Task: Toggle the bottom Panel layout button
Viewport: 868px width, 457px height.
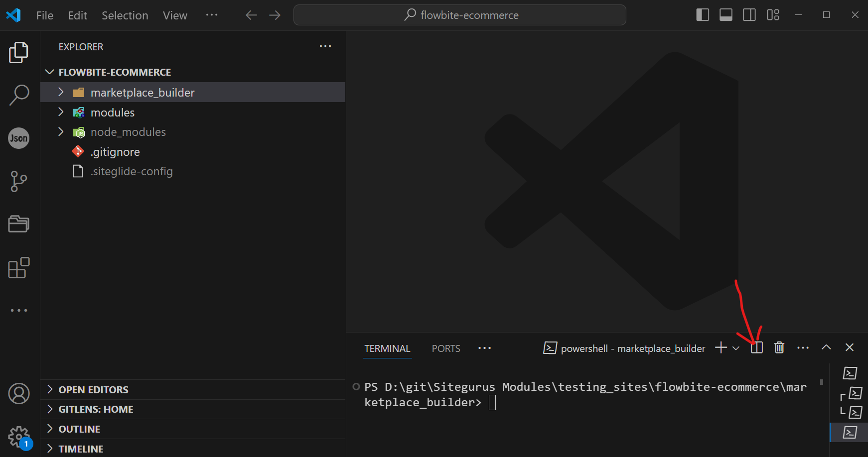Action: pyautogui.click(x=726, y=15)
